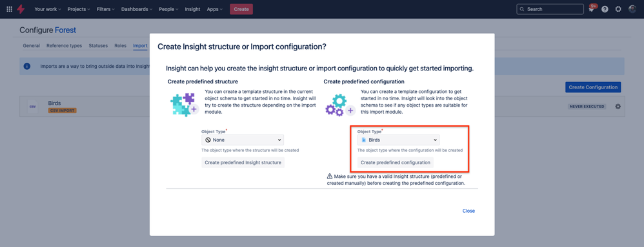Viewport: 644px width, 247px height.
Task: Click Create predefined configuration button
Action: [x=395, y=162]
